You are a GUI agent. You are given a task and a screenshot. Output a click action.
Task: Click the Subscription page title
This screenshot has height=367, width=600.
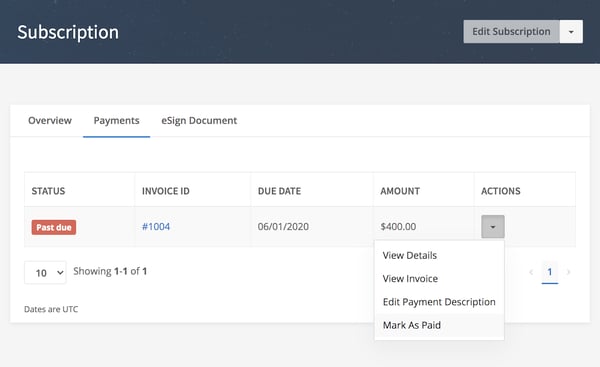[68, 32]
